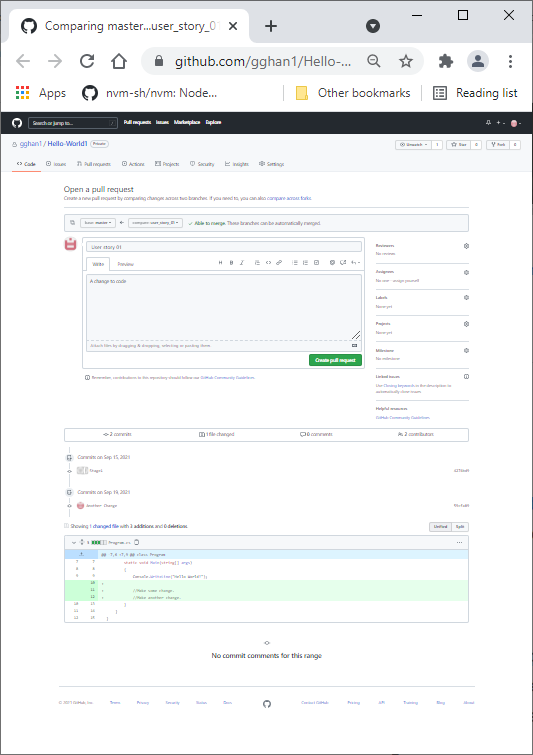
Task: Switch to the Insights tab
Action: 237,164
